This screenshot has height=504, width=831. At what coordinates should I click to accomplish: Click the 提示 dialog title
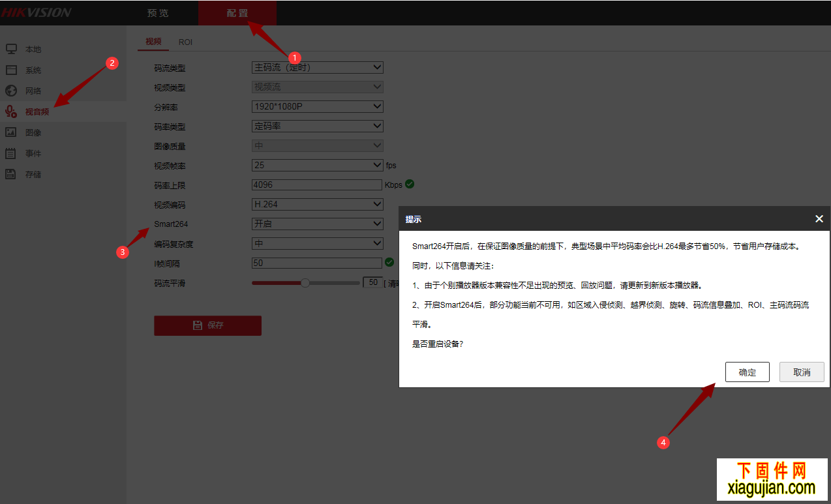point(414,219)
